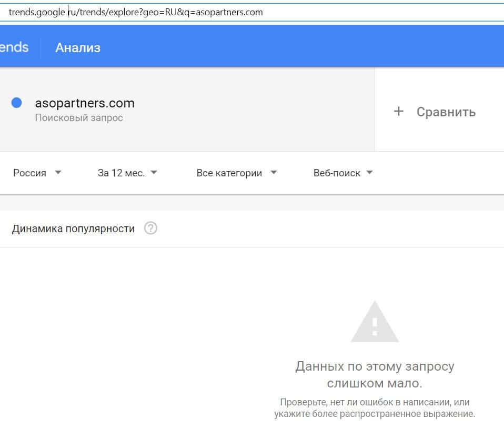This screenshot has width=504, height=428.
Task: Click the small arrow beside Веб-поиск
Action: [x=369, y=173]
